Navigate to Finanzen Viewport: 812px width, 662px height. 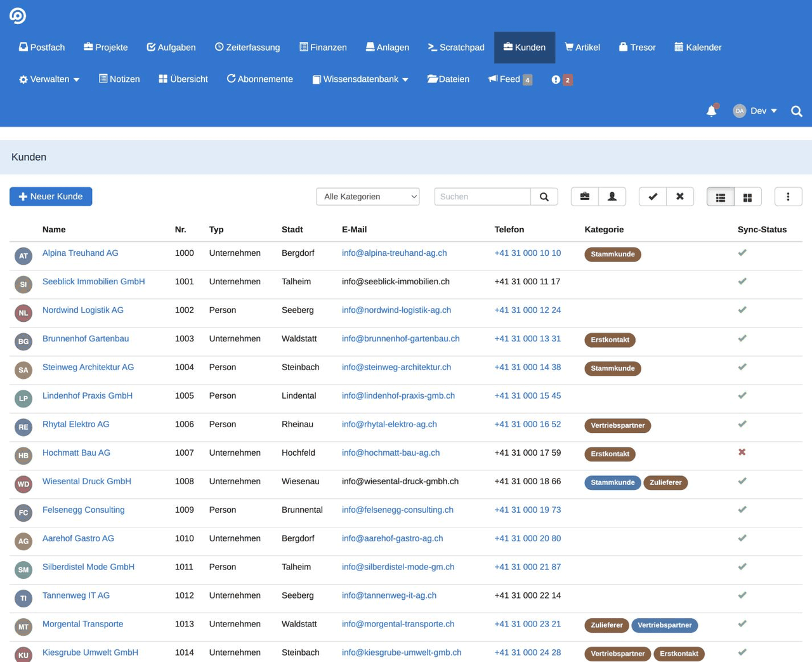(x=323, y=48)
